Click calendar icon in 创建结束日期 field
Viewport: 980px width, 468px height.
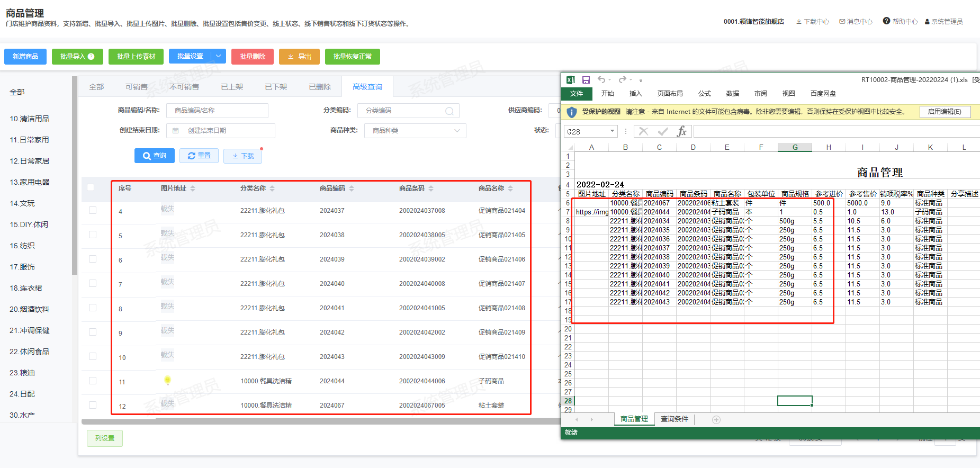(176, 131)
